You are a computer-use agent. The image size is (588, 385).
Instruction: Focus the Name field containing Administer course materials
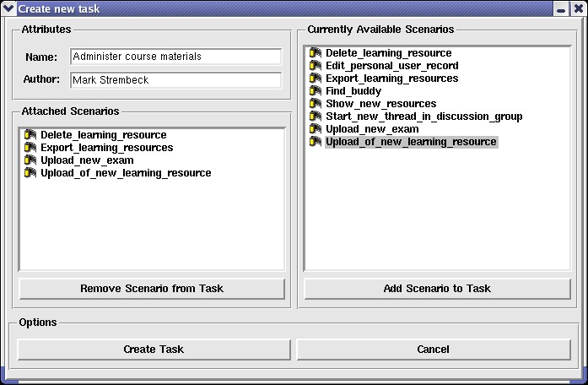[x=175, y=57]
